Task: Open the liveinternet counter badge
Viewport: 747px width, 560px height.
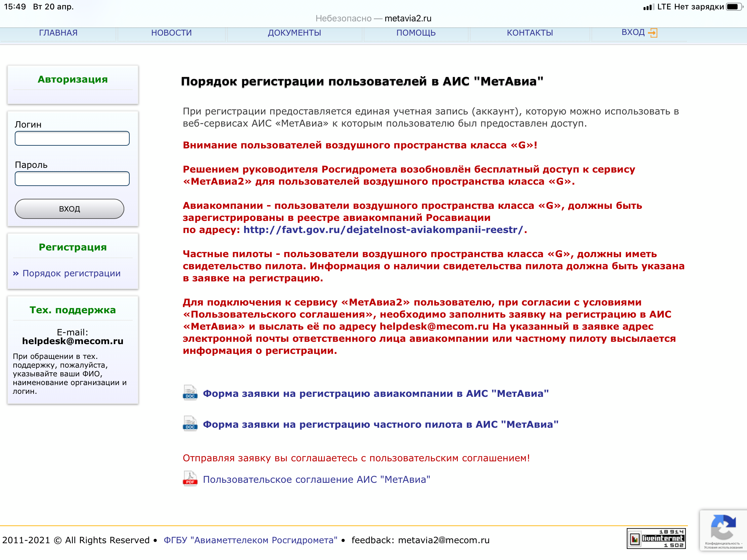Action: coord(656,538)
